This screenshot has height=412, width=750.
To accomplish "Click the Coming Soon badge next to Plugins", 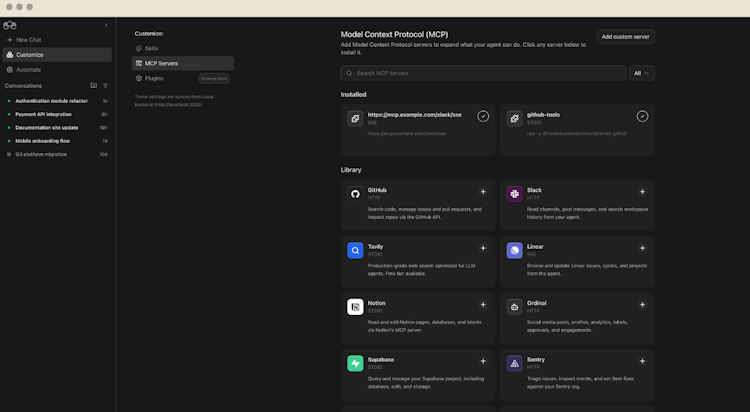I will tap(214, 78).
